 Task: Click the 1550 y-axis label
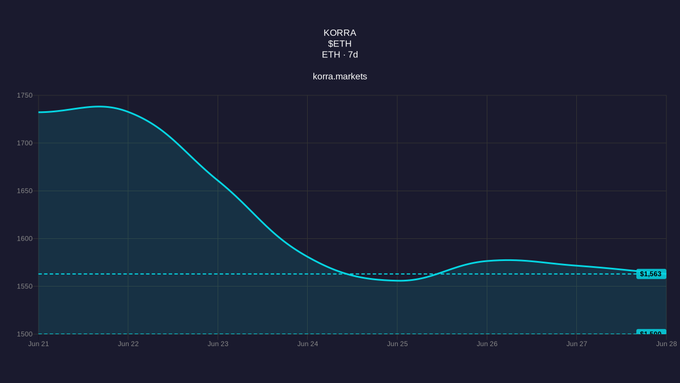pyautogui.click(x=25, y=286)
